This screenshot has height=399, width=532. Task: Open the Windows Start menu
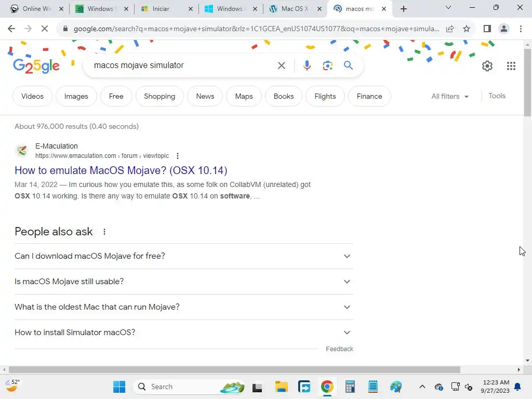click(x=119, y=387)
